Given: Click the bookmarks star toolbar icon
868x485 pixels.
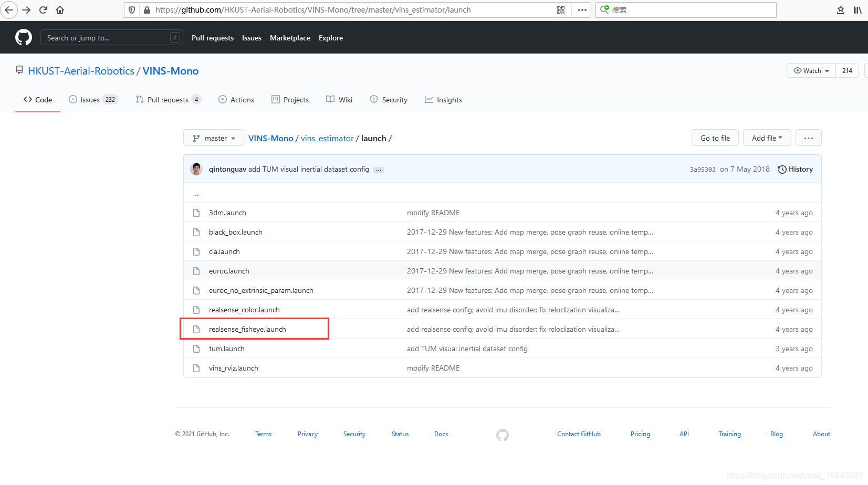Looking at the screenshot, I should click(841, 10).
